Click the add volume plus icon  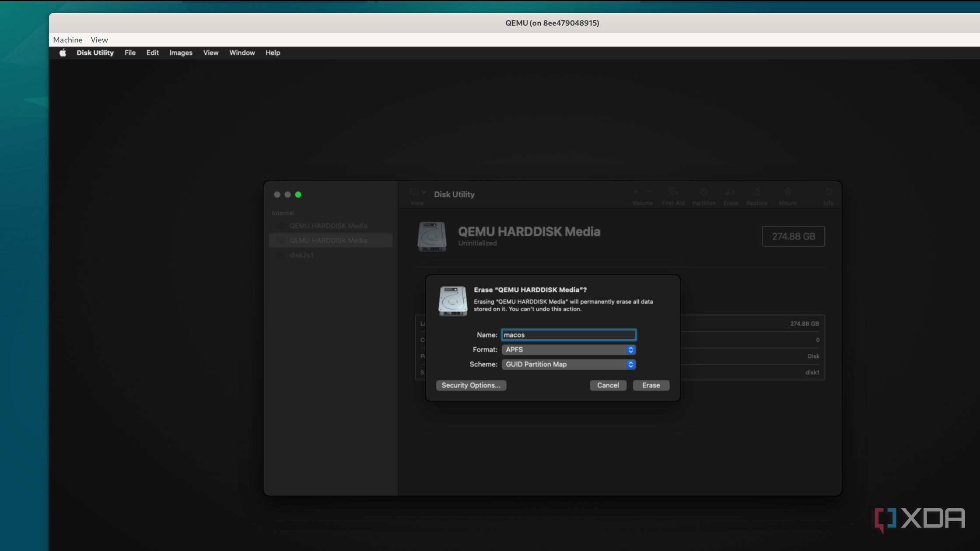coord(636,192)
